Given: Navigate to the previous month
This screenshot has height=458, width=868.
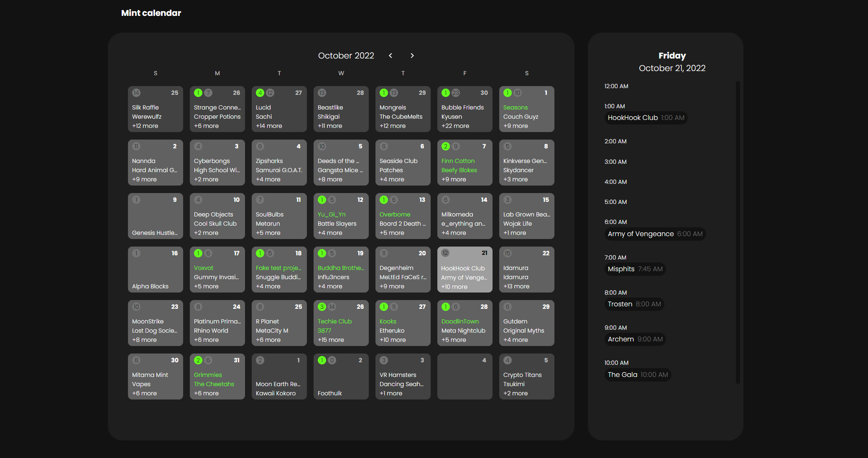Looking at the screenshot, I should click(391, 55).
